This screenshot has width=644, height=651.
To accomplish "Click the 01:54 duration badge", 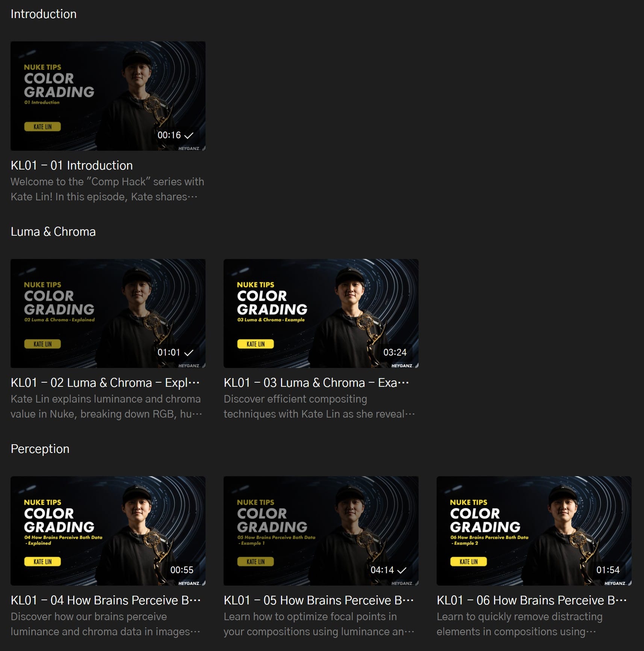I will pos(608,570).
